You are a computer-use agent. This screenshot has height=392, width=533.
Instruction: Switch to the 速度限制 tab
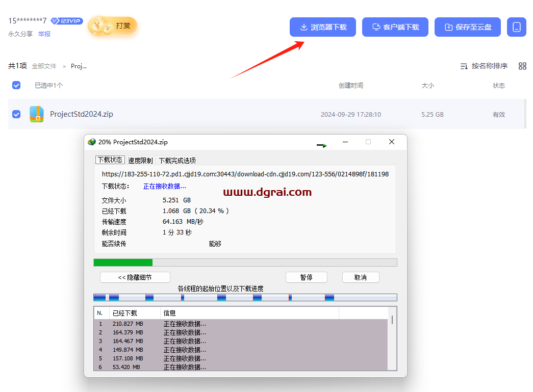(x=140, y=160)
